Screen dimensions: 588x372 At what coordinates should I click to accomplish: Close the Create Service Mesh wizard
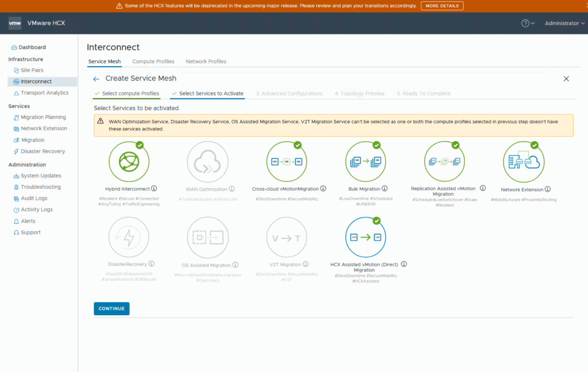[x=566, y=79]
